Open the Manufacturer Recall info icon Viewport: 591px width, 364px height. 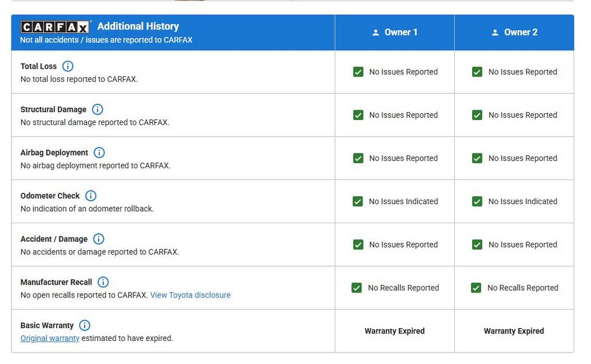pyautogui.click(x=103, y=282)
